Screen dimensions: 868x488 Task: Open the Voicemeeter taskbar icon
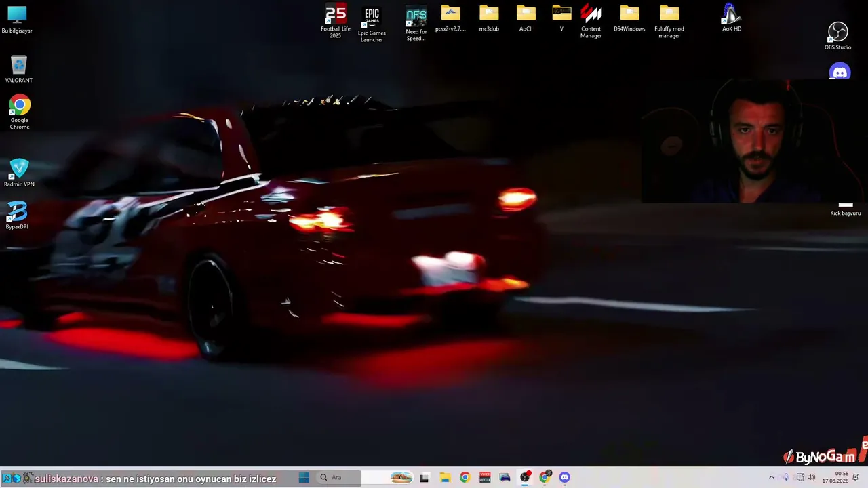485,477
